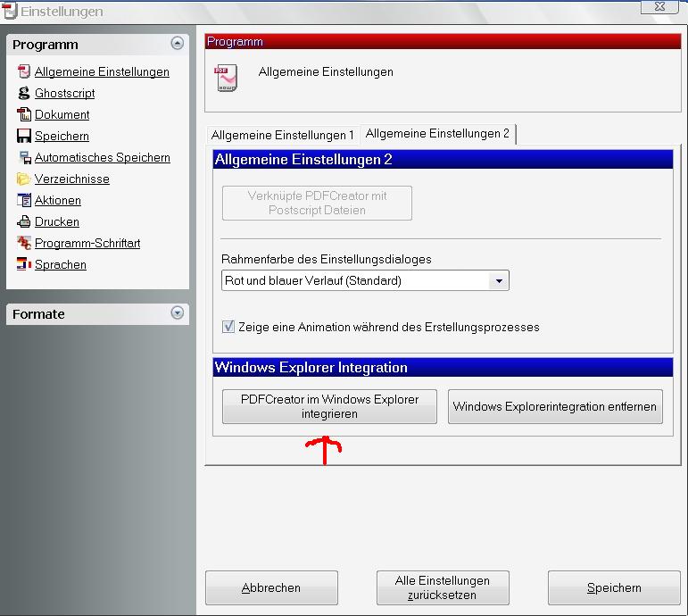This screenshot has width=688, height=616.
Task: Toggle Zeige eine Animation checkbox
Action: [228, 327]
